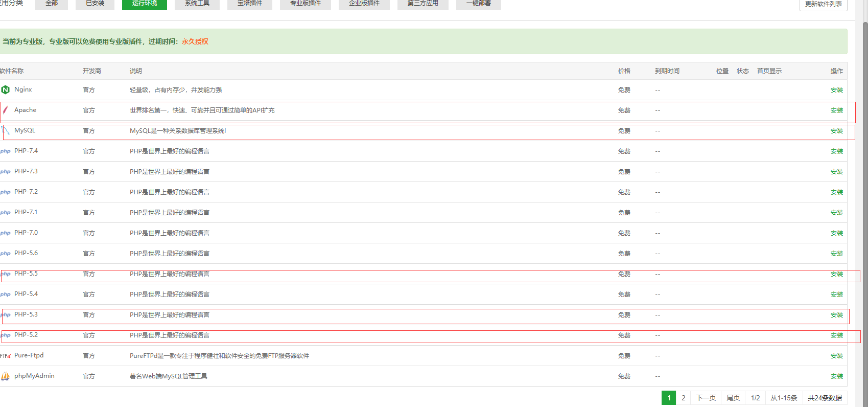The image size is (868, 407).
Task: Click 安装 for phpMyAdmin
Action: [x=837, y=376]
